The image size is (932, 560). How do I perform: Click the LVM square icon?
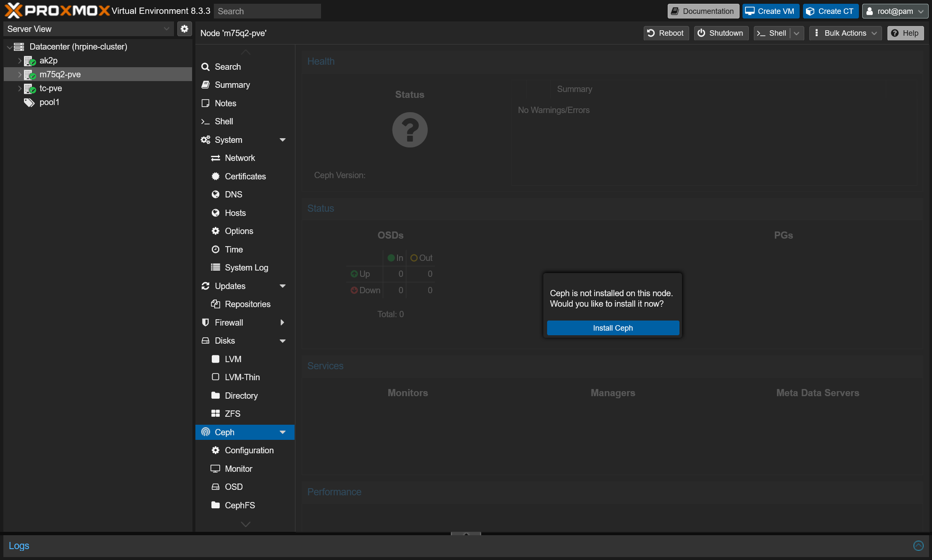[216, 359]
